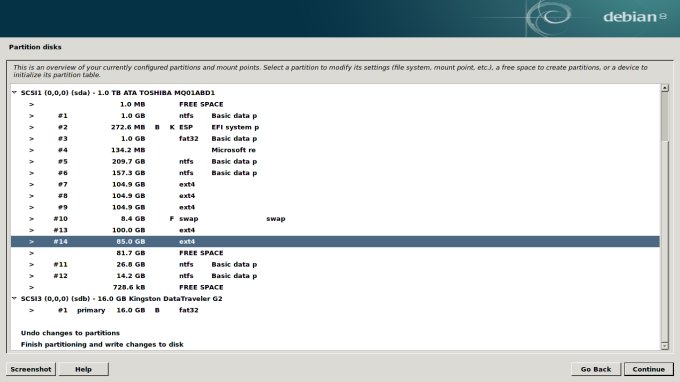Viewport: 680px width, 382px height.
Task: Select partition #6 157.3 GB ntfs
Action: coord(335,173)
